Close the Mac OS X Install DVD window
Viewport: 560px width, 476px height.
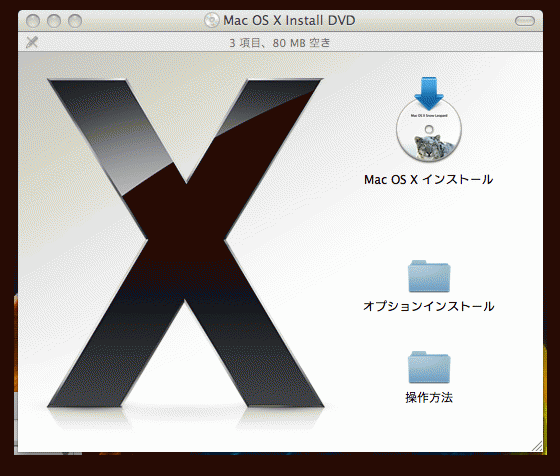33,21
